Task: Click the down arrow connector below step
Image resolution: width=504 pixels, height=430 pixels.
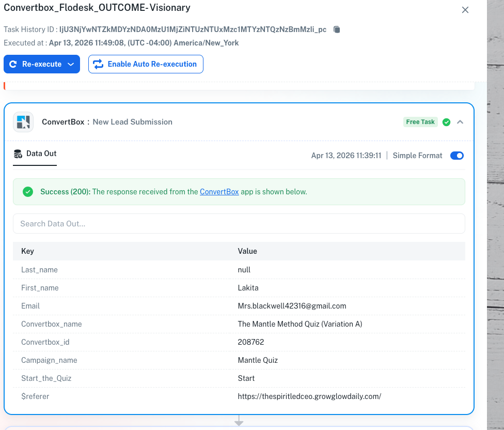Action: pyautogui.click(x=239, y=421)
